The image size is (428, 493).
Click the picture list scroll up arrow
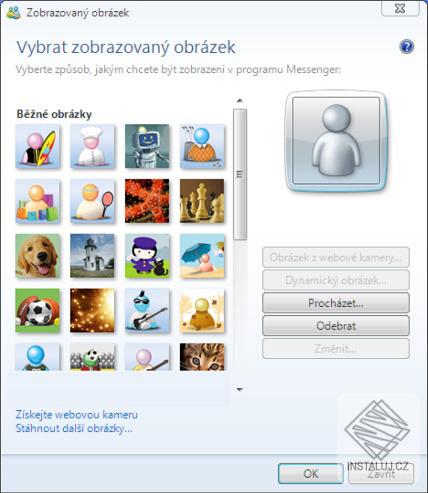(240, 101)
